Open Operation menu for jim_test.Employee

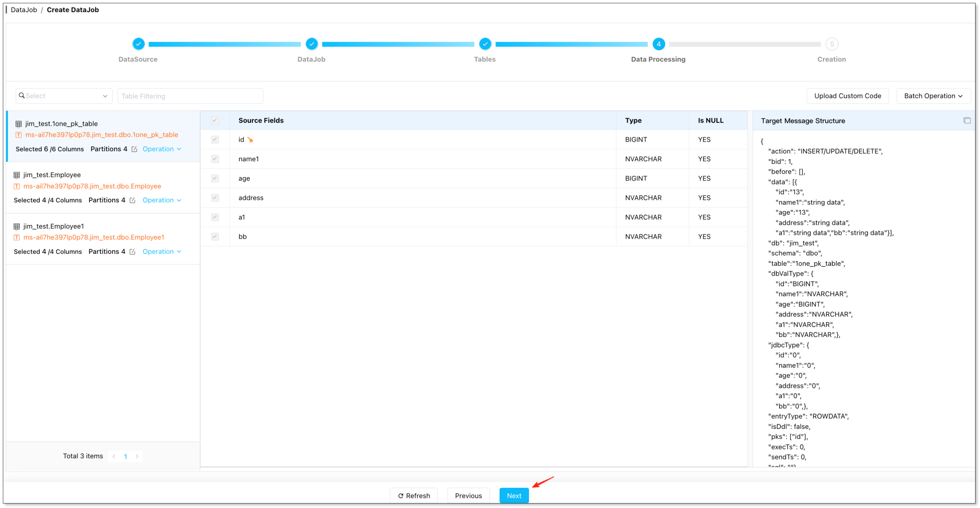click(162, 200)
